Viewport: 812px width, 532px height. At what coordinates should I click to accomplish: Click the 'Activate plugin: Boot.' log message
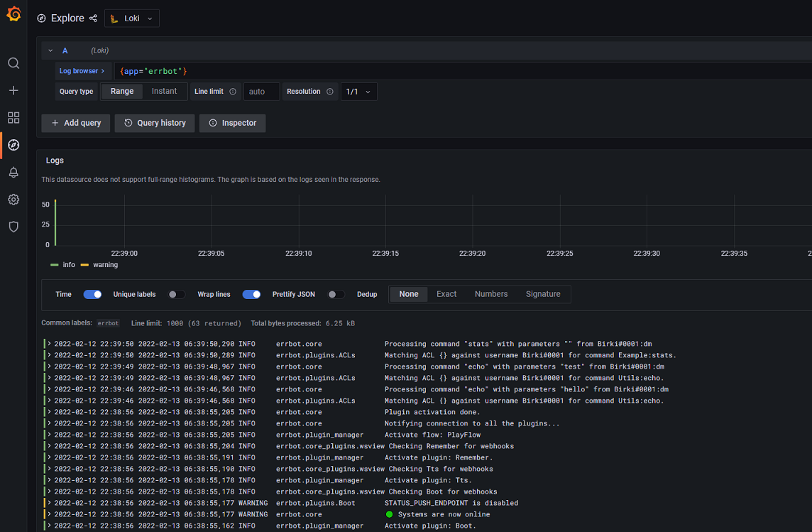click(430, 526)
